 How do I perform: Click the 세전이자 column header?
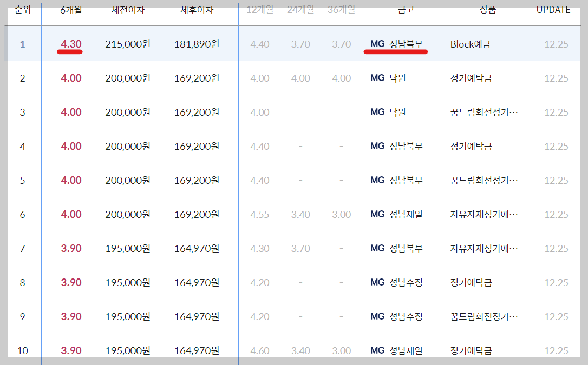[x=129, y=9]
